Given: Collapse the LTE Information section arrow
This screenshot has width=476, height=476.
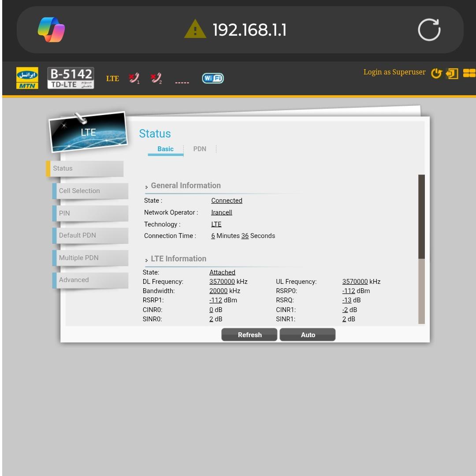Looking at the screenshot, I should pyautogui.click(x=147, y=260).
